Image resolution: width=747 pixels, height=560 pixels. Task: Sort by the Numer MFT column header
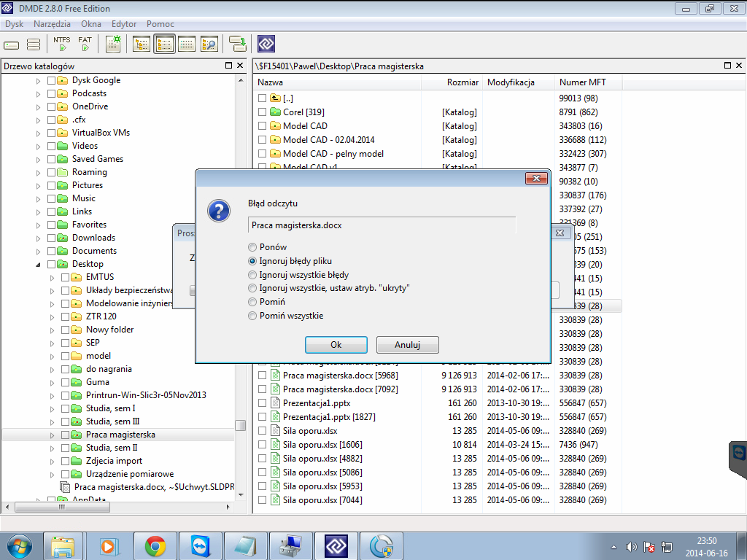[589, 82]
